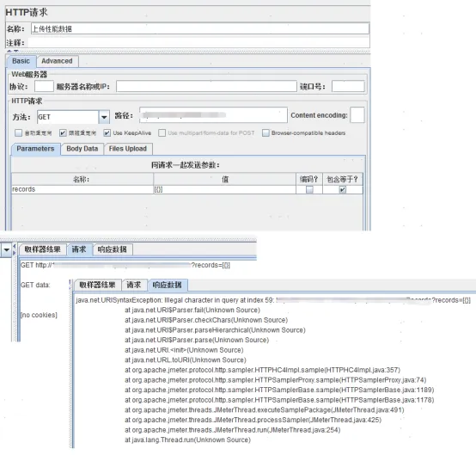This screenshot has width=476, height=455.
Task: Uncheck the 跟随重定向 follow redirects checkbox
Action: pyautogui.click(x=63, y=132)
